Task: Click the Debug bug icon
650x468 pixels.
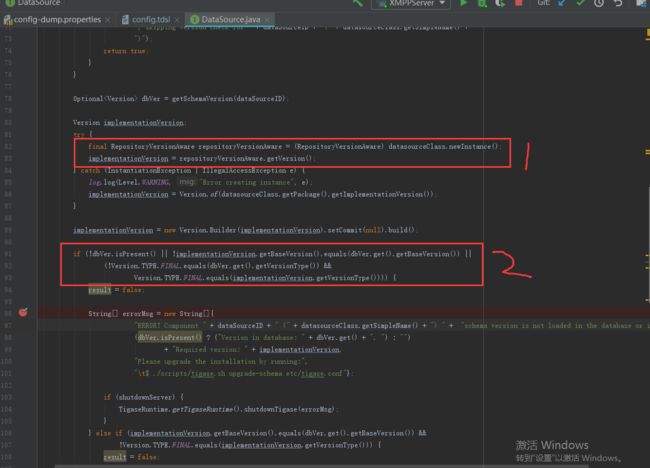Action: coord(482,3)
